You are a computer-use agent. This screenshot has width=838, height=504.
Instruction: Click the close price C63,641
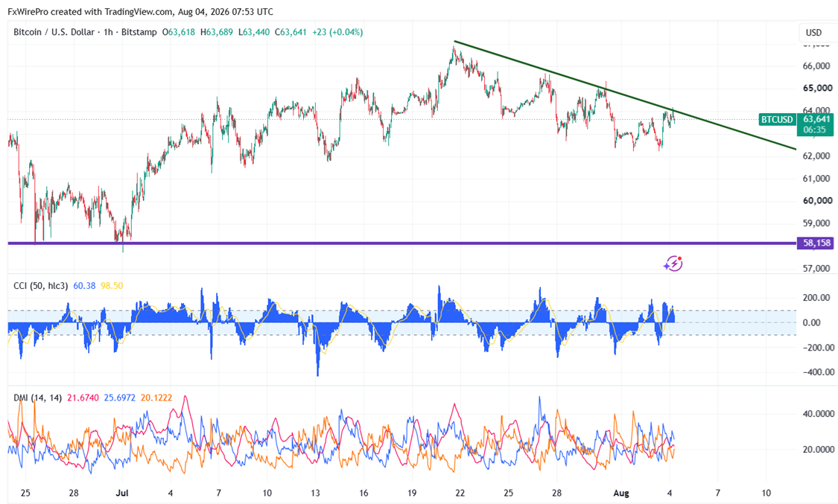[291, 32]
